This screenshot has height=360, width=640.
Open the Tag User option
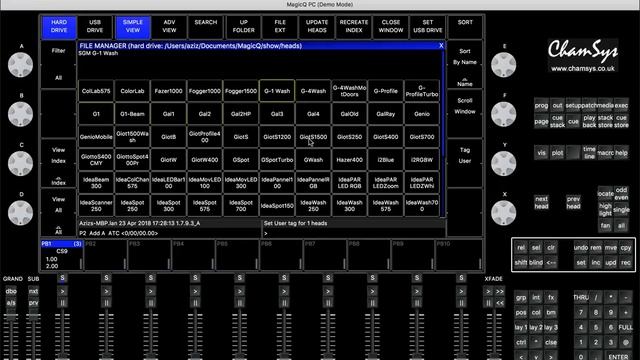[x=464, y=163]
